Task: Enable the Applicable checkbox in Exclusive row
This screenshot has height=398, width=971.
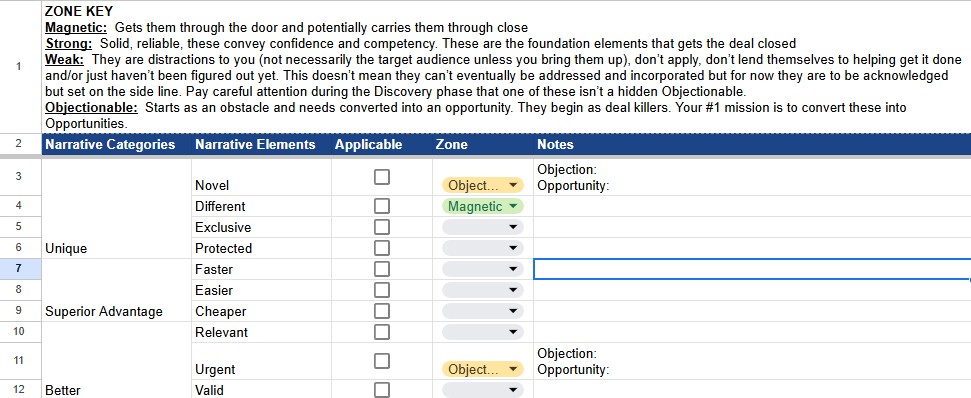Action: (382, 227)
